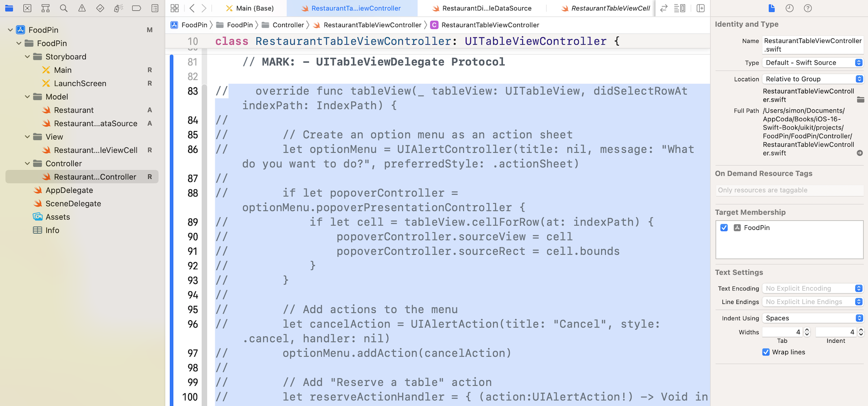The width and height of the screenshot is (868, 406).
Task: Add a new editor pane
Action: 701,8
